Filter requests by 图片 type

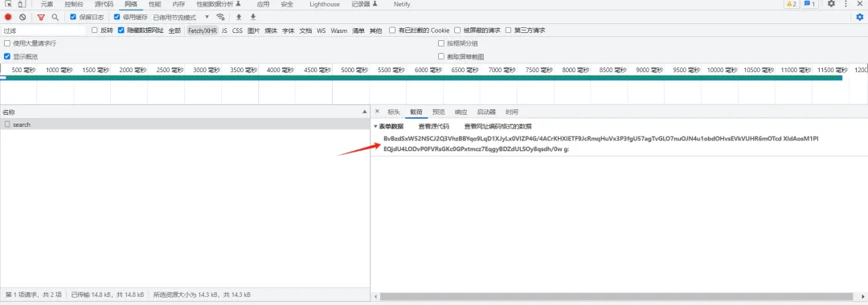[253, 31]
